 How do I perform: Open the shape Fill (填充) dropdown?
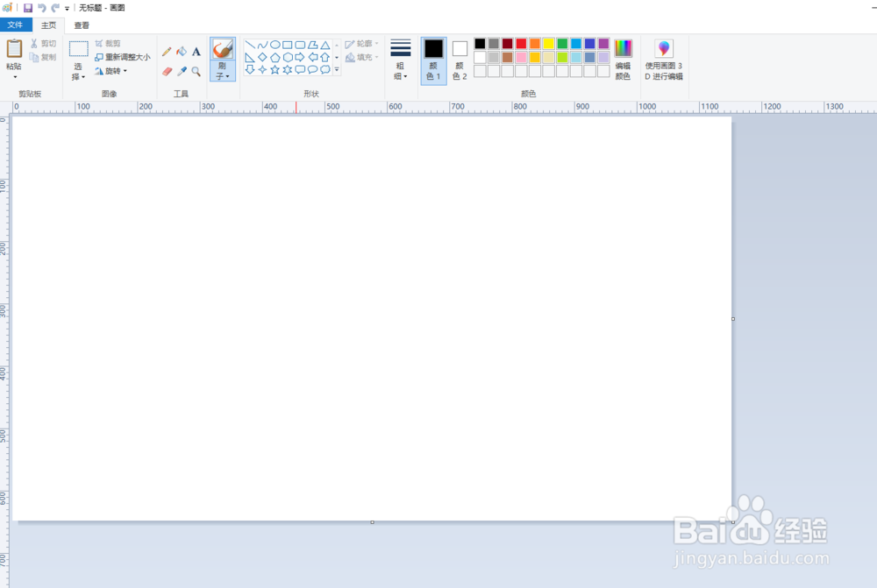click(362, 57)
